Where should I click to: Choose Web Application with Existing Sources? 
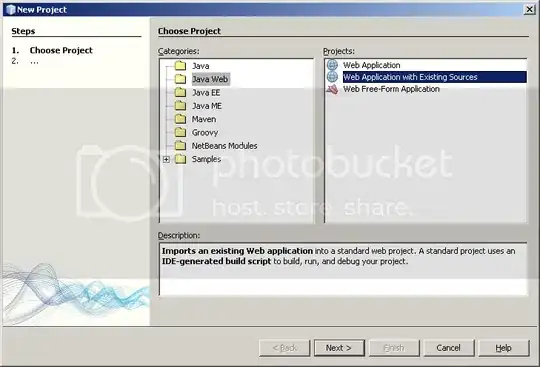[434, 77]
